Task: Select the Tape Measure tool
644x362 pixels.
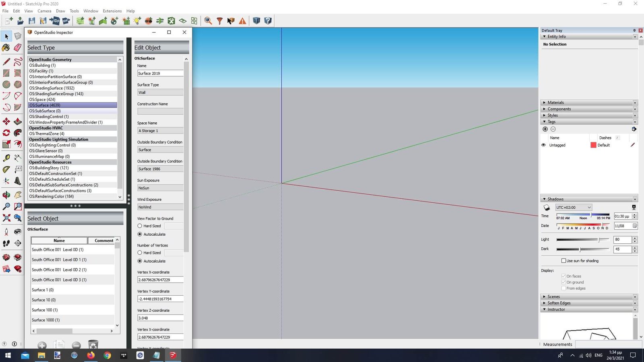Action: click(x=6, y=158)
